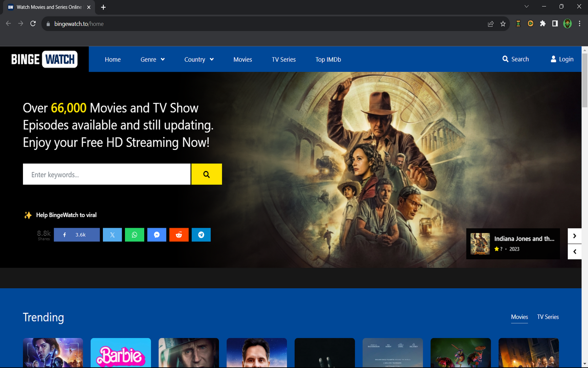The width and height of the screenshot is (588, 368).
Task: Bookmark this page with the star
Action: pos(503,24)
